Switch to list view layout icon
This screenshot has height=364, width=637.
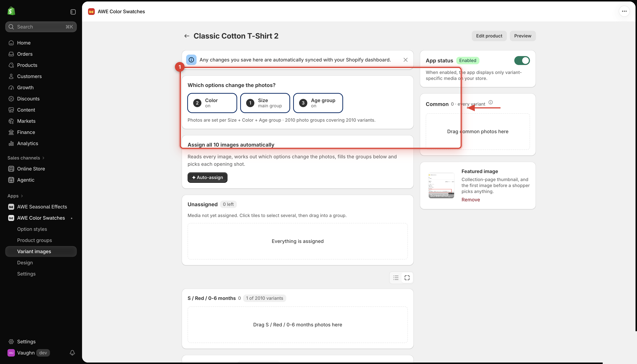tap(396, 278)
